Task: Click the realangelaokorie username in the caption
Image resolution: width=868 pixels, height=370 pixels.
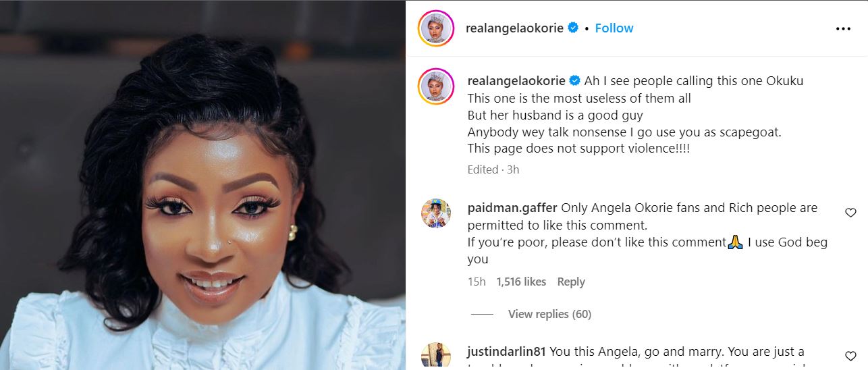Action: (x=516, y=81)
